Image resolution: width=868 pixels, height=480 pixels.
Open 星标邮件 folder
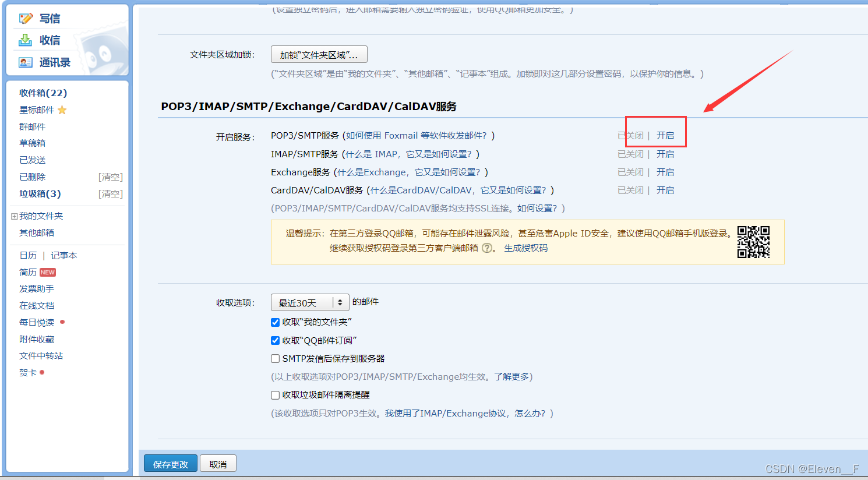tap(37, 110)
